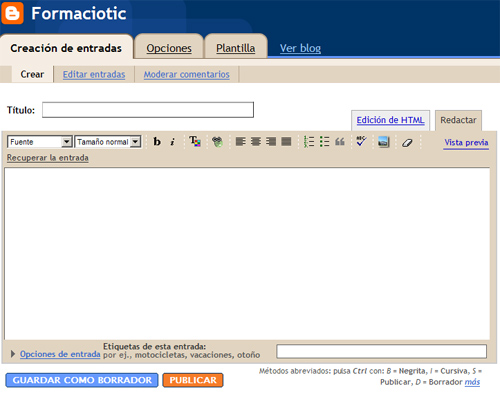This screenshot has width=500, height=395.
Task: Open the text color picker icon
Action: point(195,142)
